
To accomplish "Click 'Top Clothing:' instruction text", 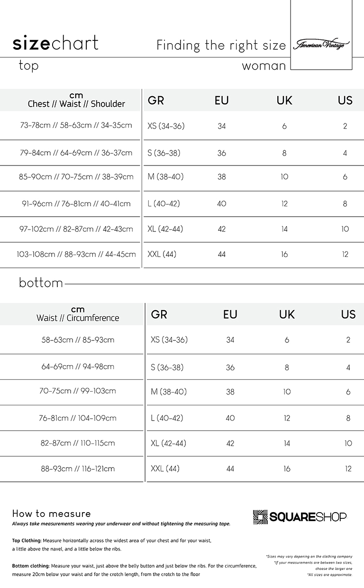I will [27, 541].
